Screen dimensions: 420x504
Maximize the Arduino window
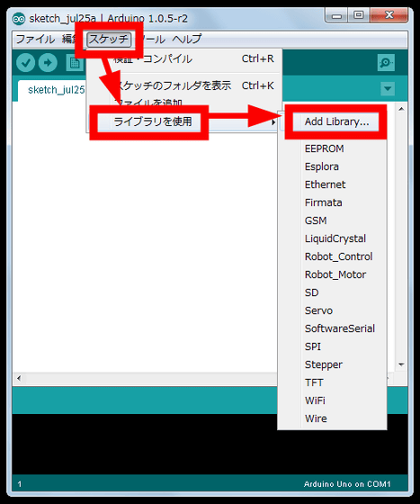click(358, 15)
